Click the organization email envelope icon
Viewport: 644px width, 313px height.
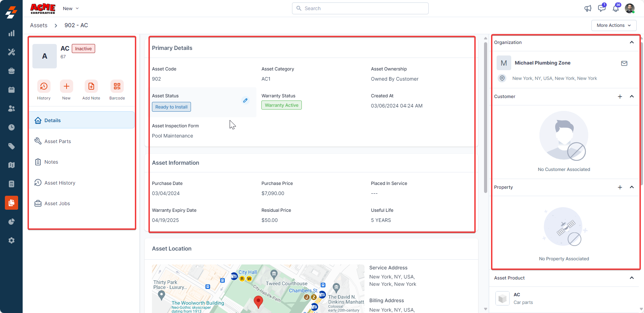point(624,63)
